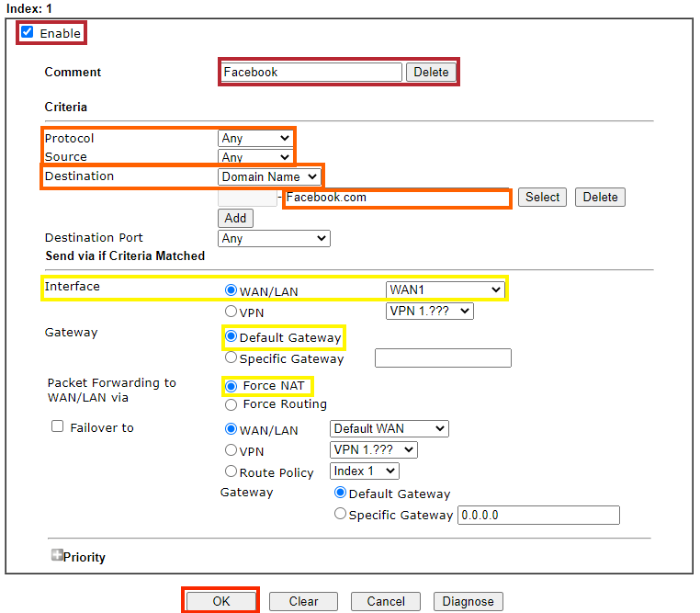This screenshot has width=700, height=613.
Task: Add another destination domain
Action: 235,219
